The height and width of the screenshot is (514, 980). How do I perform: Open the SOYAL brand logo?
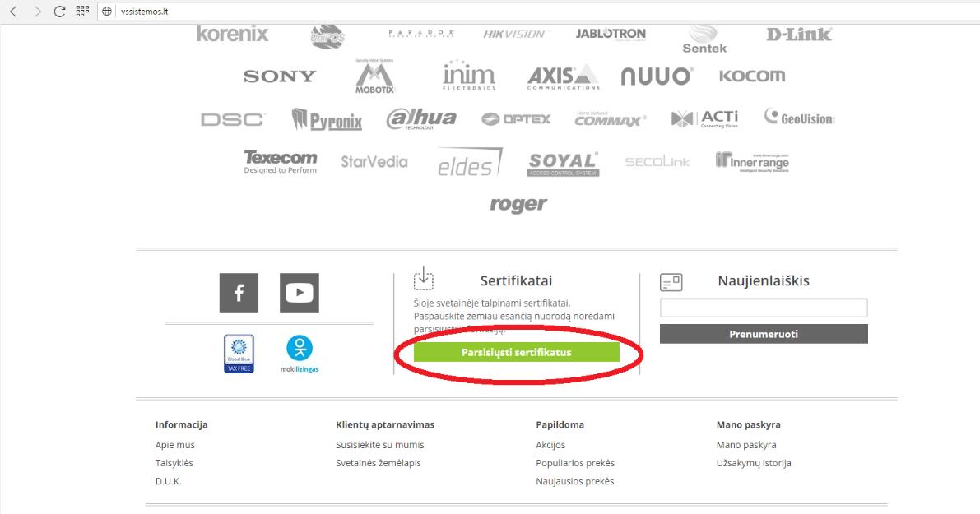pyautogui.click(x=563, y=164)
